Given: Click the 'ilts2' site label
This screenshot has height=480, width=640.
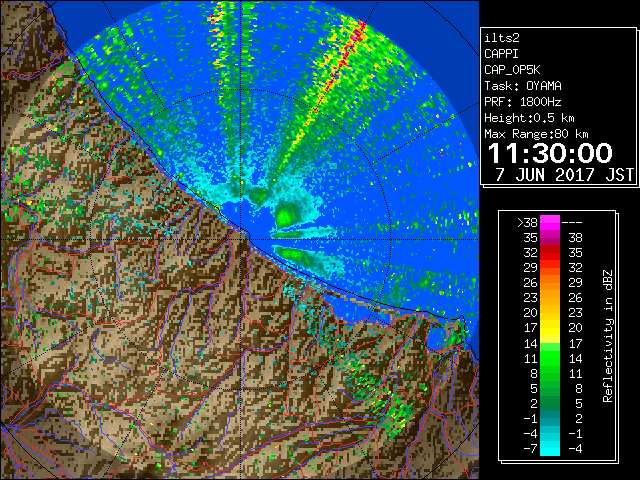Looking at the screenshot, I should tap(502, 38).
